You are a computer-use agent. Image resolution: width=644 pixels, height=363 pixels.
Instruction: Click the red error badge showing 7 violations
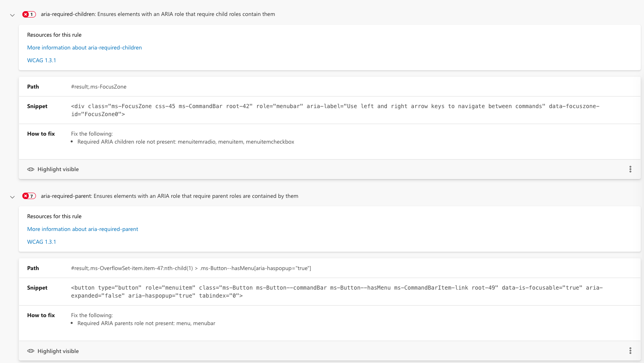point(29,196)
